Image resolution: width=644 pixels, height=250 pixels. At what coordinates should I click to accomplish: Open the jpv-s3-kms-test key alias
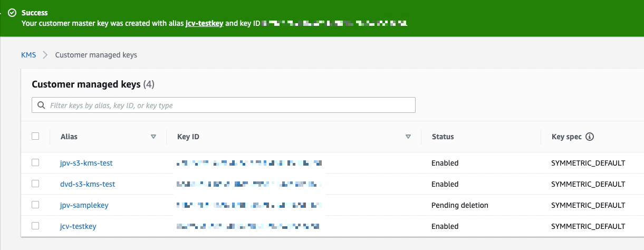86,163
